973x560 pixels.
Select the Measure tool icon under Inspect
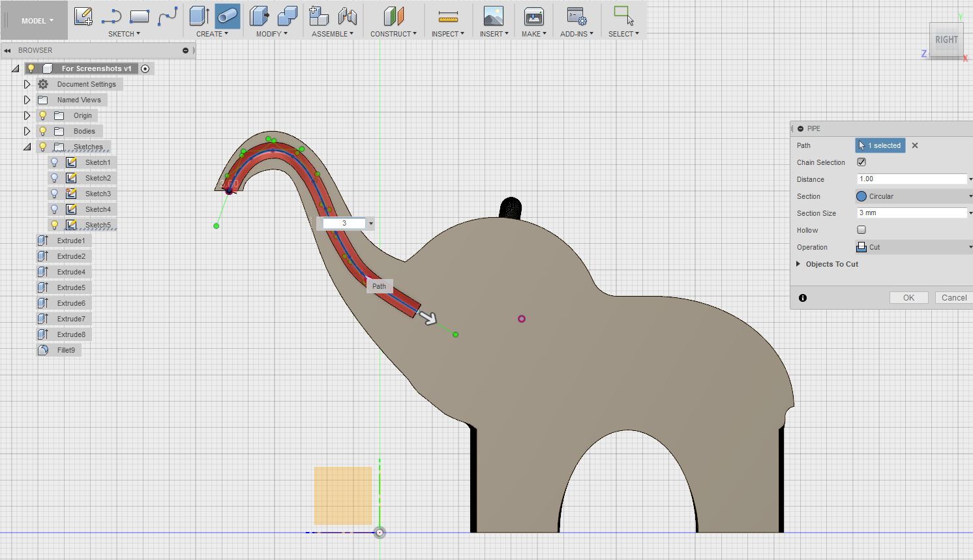coord(448,16)
